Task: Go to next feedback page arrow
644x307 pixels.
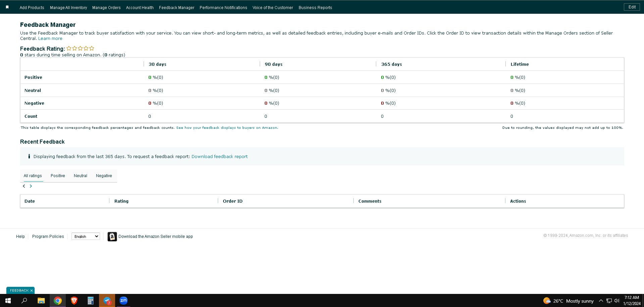Action: point(31,186)
